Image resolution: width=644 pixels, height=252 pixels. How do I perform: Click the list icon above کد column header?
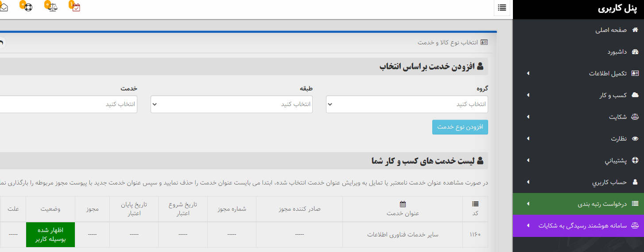click(475, 204)
